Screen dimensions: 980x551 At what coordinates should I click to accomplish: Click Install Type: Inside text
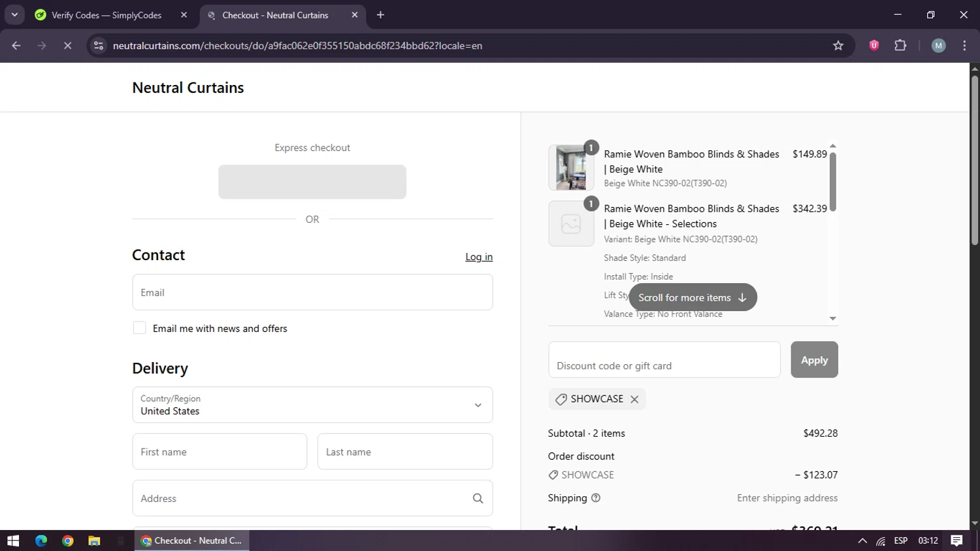coord(638,276)
